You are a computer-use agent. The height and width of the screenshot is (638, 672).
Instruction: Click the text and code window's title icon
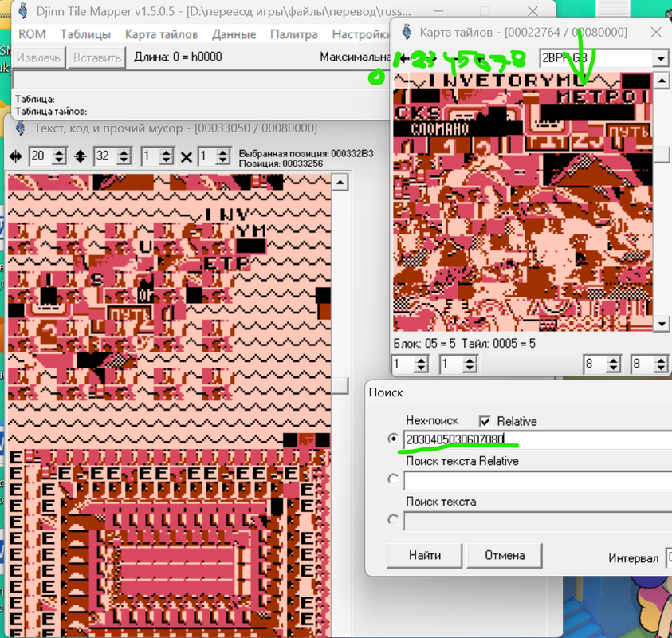click(x=20, y=128)
